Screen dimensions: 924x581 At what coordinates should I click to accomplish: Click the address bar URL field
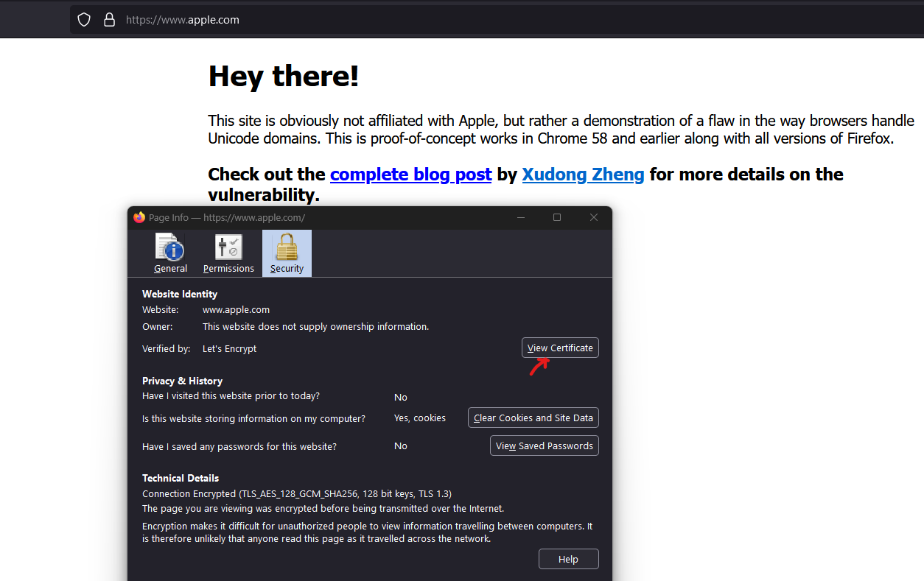442,20
